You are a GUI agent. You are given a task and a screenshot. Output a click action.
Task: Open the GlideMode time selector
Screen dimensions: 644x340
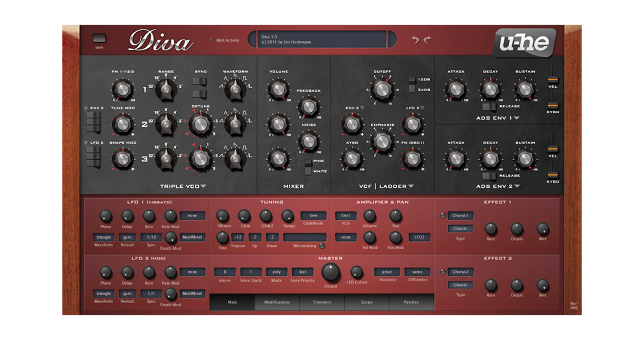tap(313, 215)
